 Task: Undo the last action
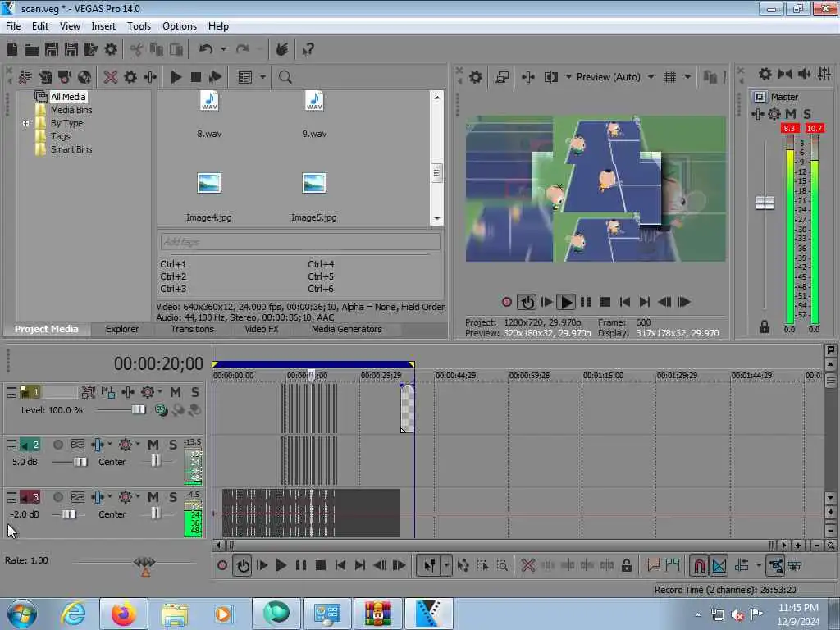coord(206,50)
